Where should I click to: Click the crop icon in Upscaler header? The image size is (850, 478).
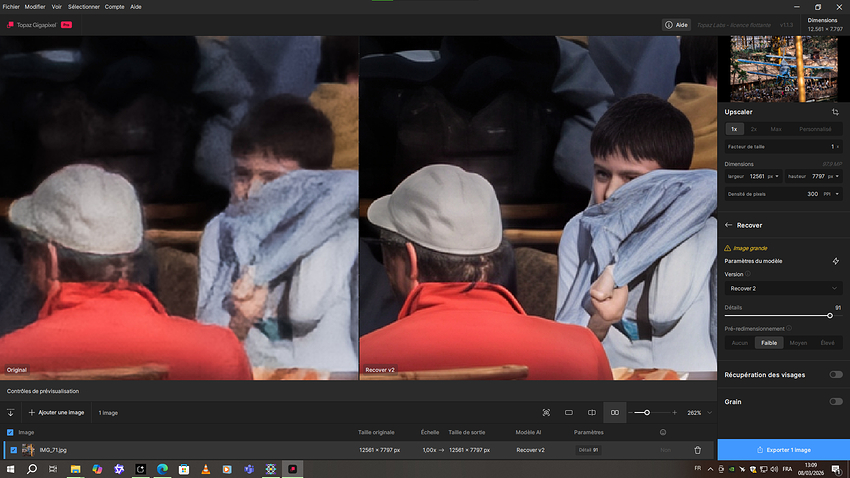click(x=835, y=112)
